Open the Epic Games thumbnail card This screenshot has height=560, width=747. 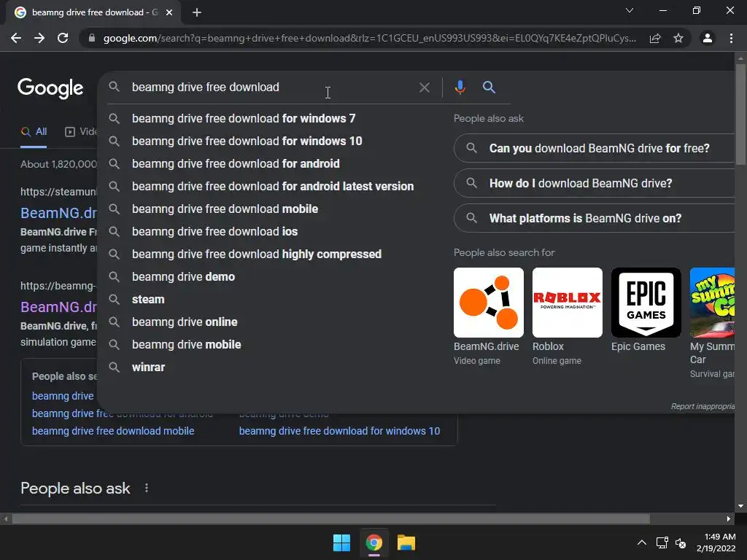(x=646, y=303)
